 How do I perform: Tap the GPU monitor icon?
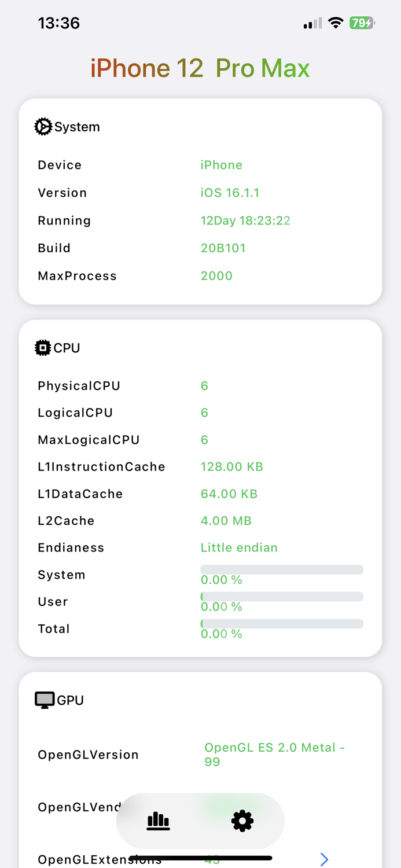[43, 700]
